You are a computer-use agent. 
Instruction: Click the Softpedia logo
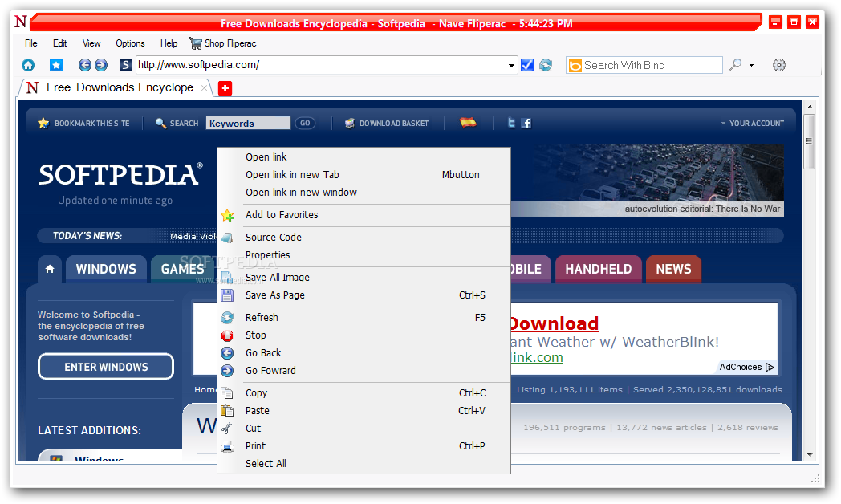(120, 175)
